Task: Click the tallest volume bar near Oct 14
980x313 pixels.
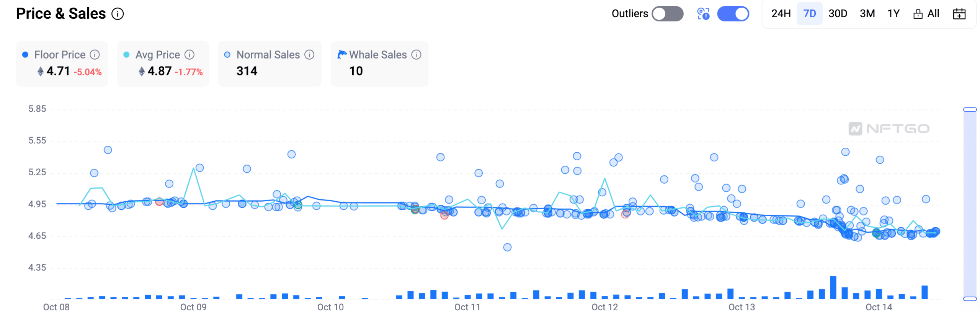Action: coord(833,287)
